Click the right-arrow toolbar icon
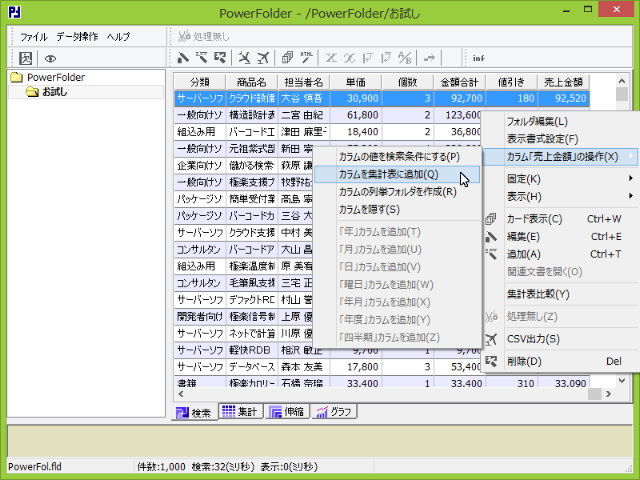This screenshot has height=480, width=640. point(429,58)
